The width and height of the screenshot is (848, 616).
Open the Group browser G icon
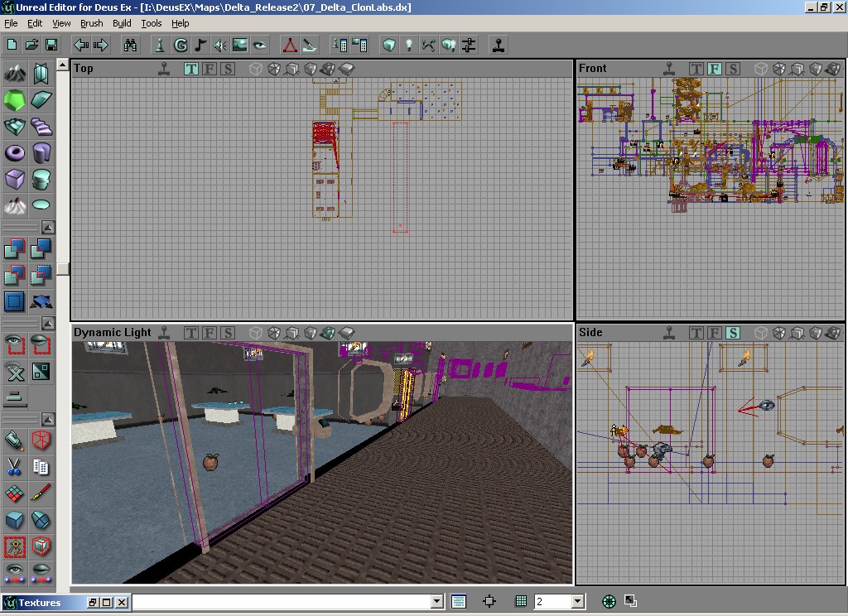pyautogui.click(x=181, y=45)
